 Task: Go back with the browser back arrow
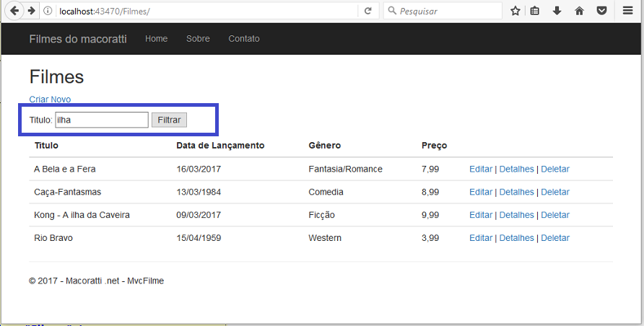pos(14,11)
